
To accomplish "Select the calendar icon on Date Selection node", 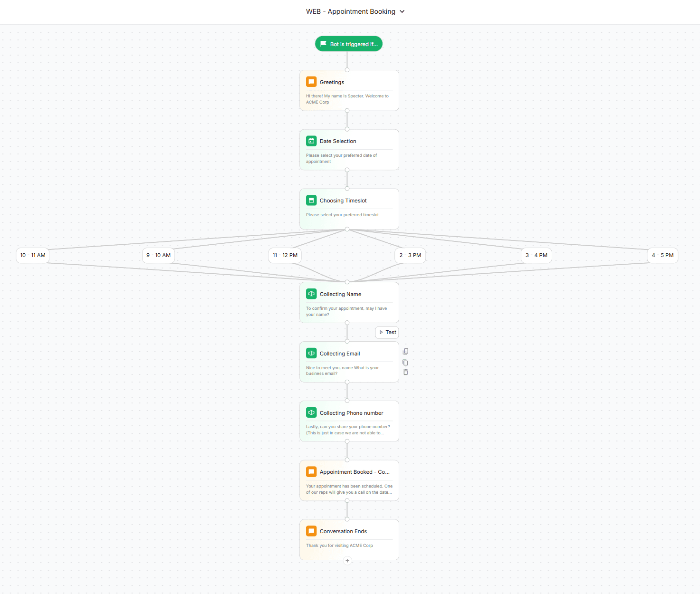I will pos(311,141).
